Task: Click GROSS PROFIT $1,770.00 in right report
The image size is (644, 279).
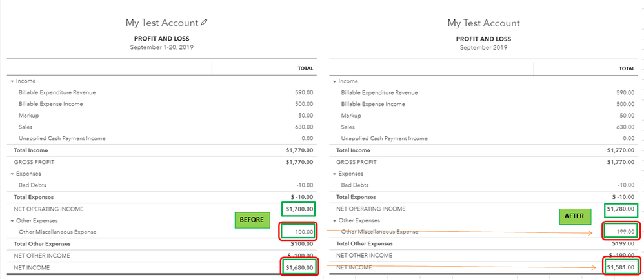Action: [x=621, y=162]
